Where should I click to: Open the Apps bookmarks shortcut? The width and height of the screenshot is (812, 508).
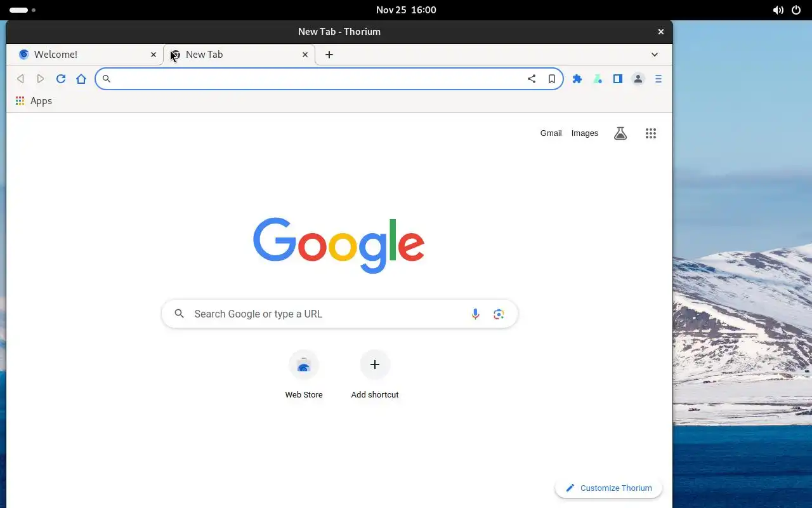point(34,101)
